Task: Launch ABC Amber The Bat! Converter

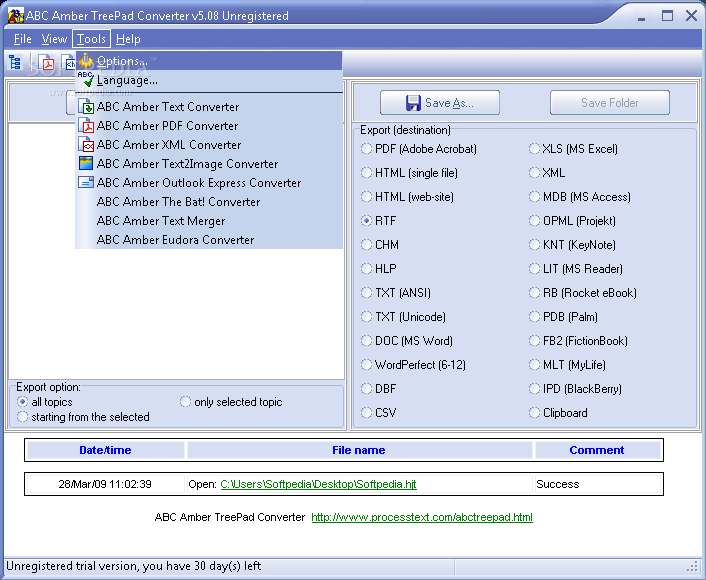Action: 209,202
